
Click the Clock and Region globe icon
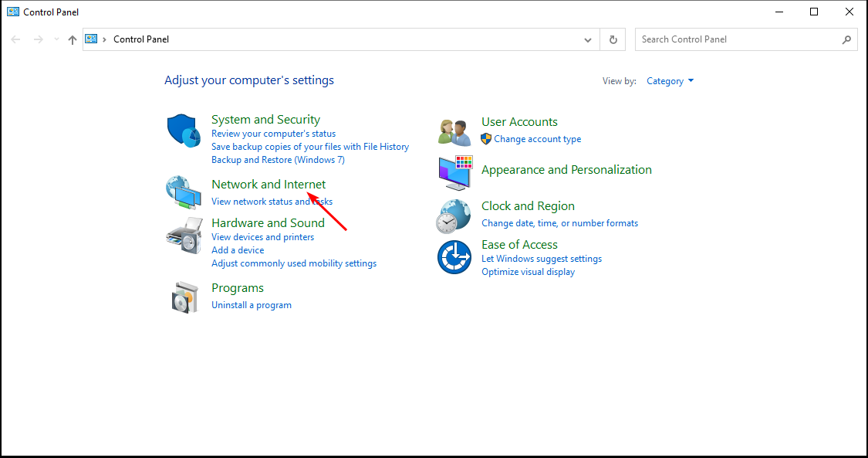tap(454, 215)
